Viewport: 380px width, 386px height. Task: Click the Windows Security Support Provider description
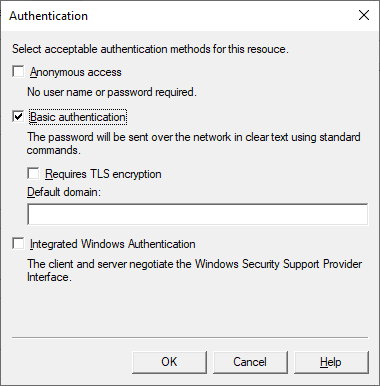[195, 270]
